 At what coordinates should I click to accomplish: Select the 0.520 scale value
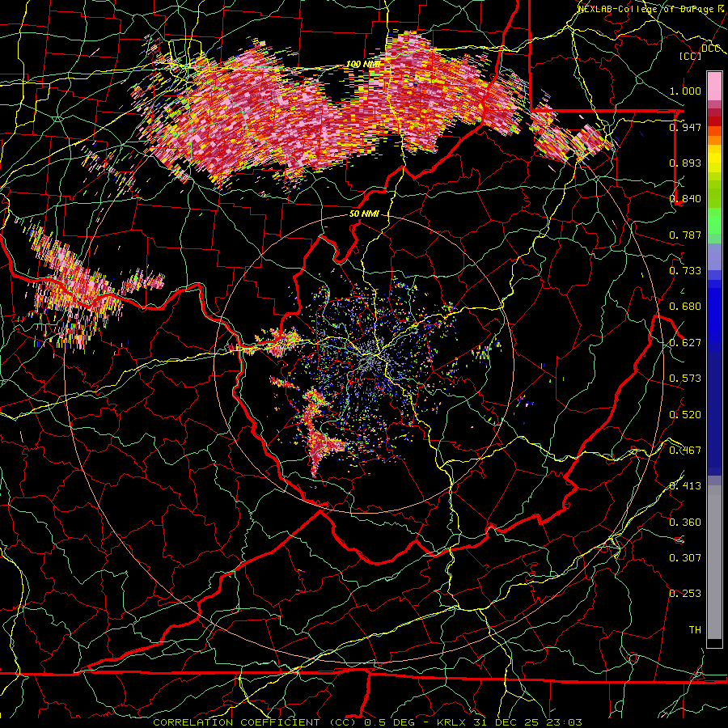coord(685,415)
